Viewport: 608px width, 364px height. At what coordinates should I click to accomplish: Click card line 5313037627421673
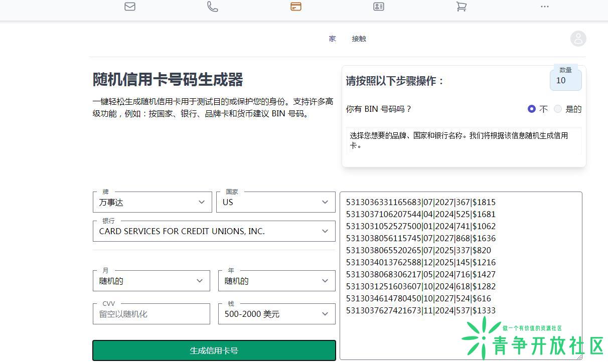[x=421, y=310]
